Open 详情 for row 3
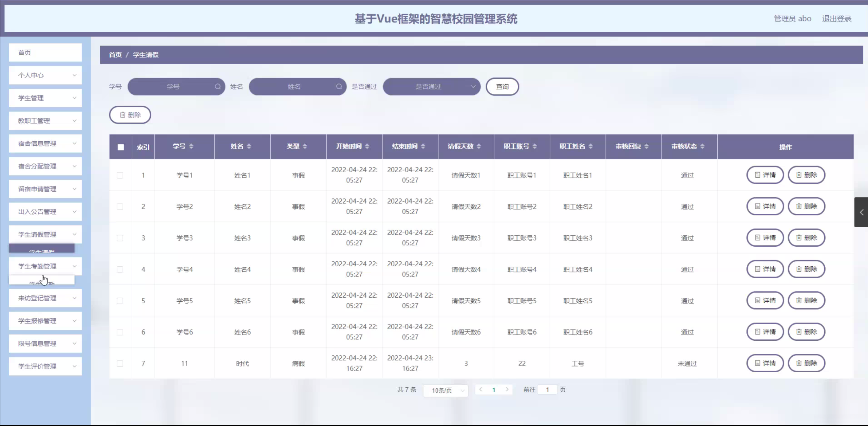 point(765,238)
